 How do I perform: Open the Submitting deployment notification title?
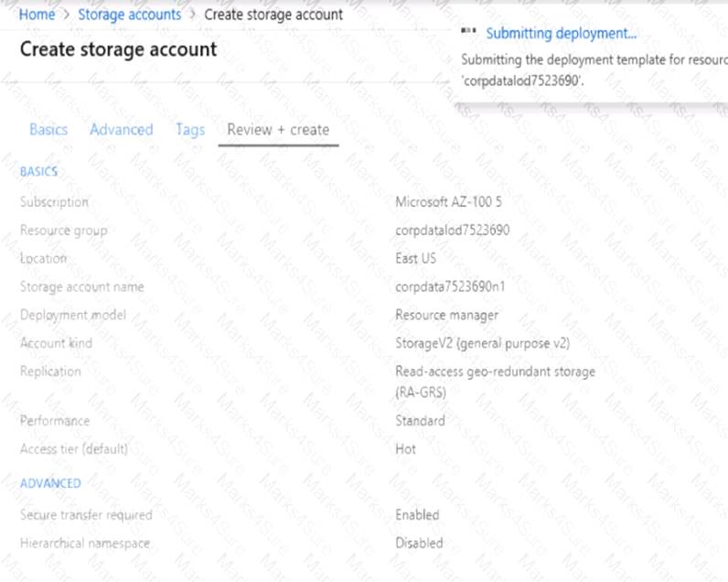561,34
